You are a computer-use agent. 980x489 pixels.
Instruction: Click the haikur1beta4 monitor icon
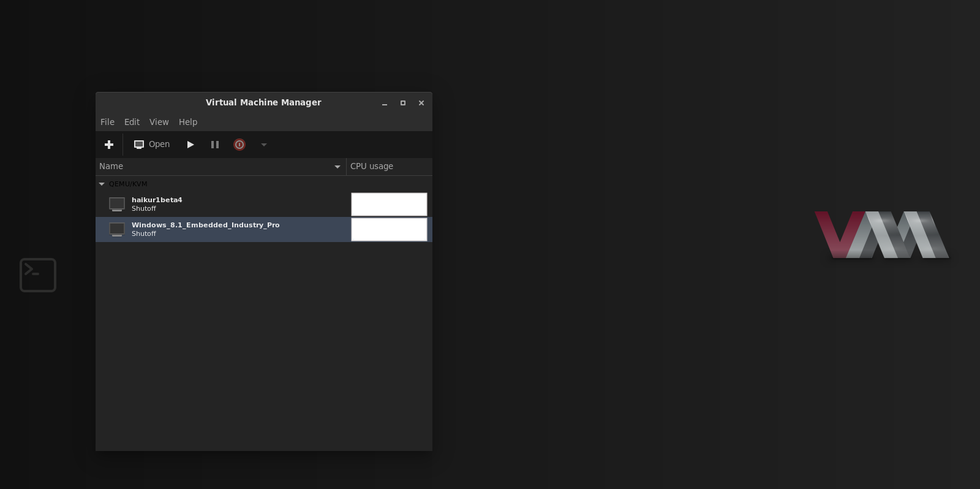(117, 204)
